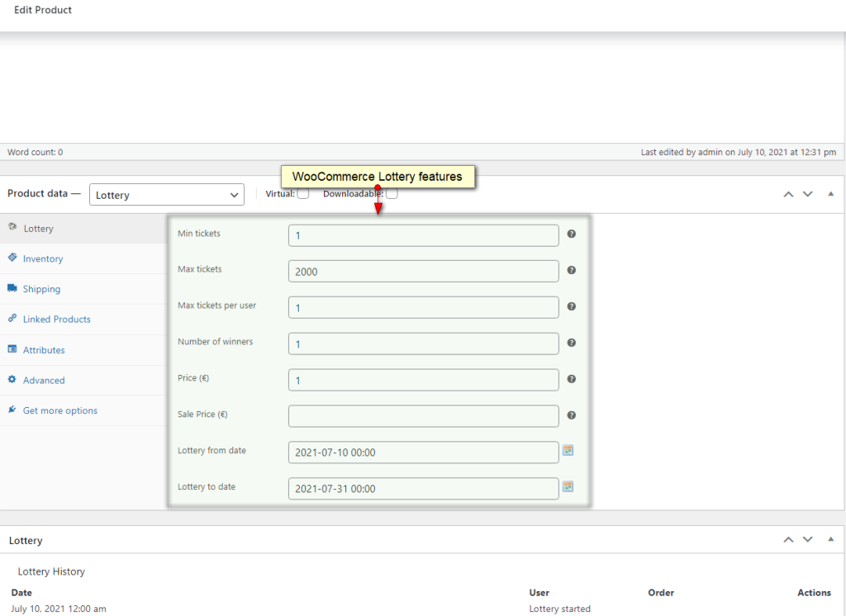Move Product data panel up
Screen dimensions: 846x616
[788, 194]
